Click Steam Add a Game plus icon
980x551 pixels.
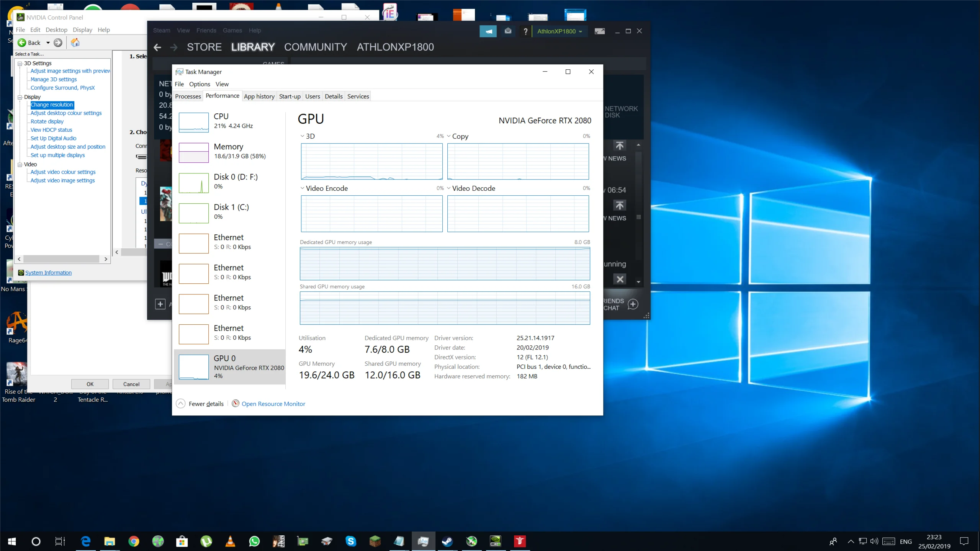click(x=160, y=304)
